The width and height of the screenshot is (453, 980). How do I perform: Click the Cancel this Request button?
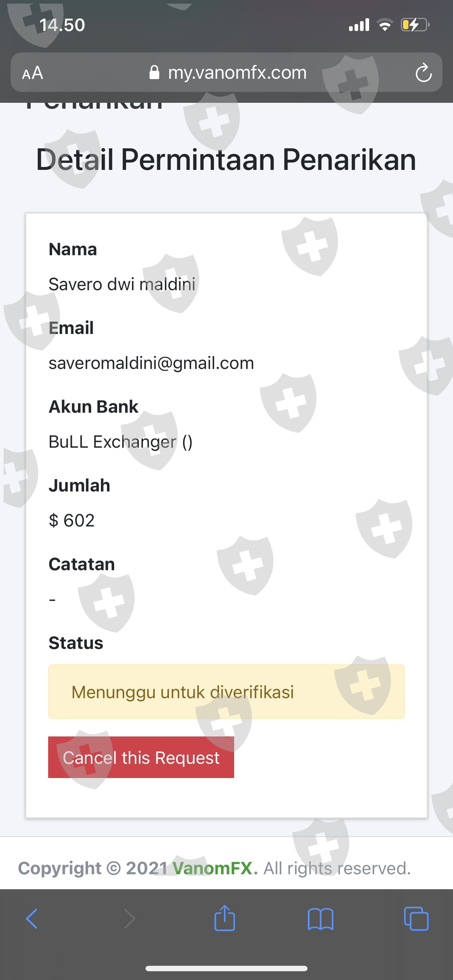coord(141,757)
